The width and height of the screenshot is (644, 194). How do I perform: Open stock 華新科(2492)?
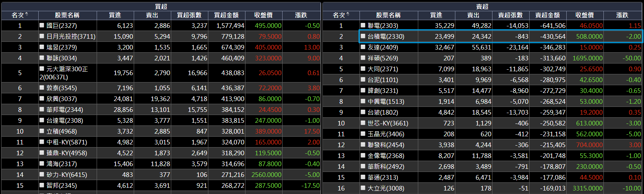(386, 167)
